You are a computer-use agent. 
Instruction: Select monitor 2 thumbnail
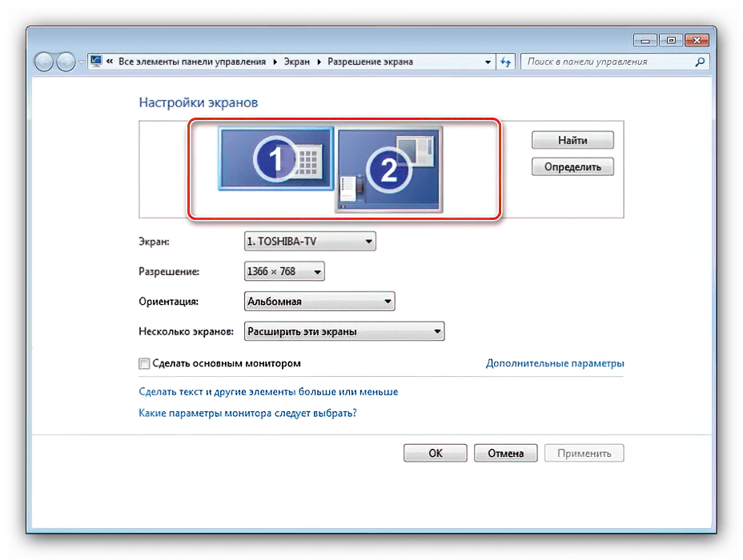point(389,170)
